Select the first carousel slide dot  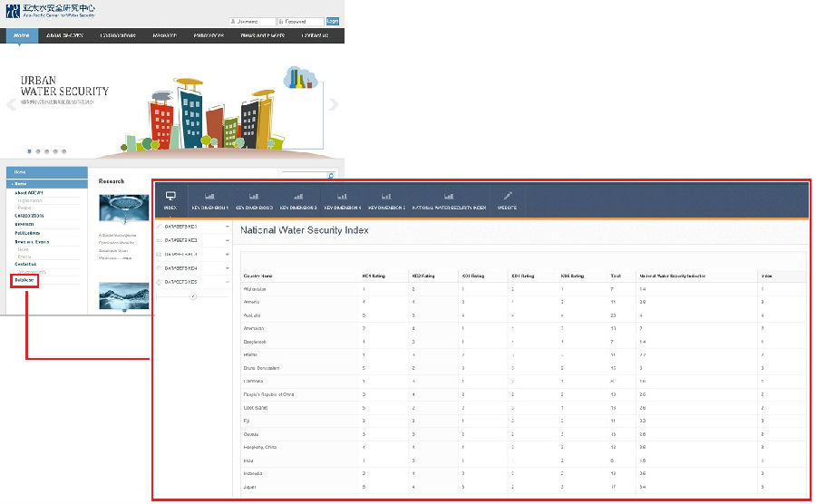(x=29, y=151)
